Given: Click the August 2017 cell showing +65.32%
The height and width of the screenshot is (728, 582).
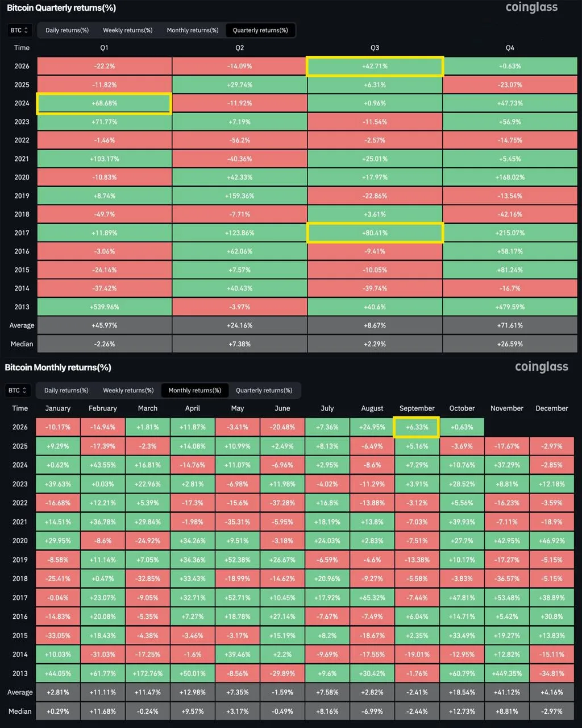Looking at the screenshot, I should coord(372,598).
